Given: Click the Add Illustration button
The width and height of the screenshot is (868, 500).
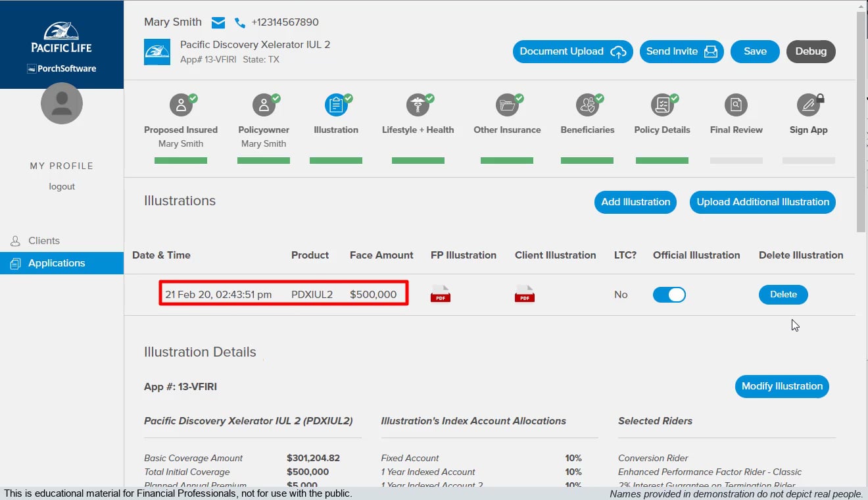Looking at the screenshot, I should (635, 202).
